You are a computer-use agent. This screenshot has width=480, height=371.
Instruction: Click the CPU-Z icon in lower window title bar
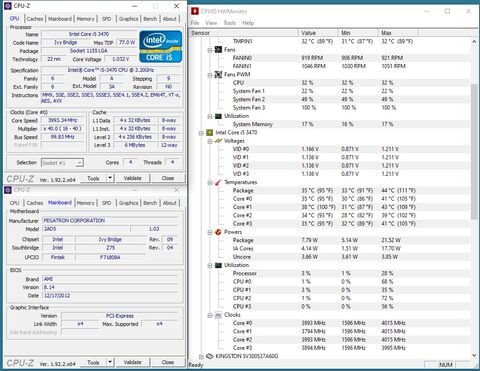tap(7, 190)
